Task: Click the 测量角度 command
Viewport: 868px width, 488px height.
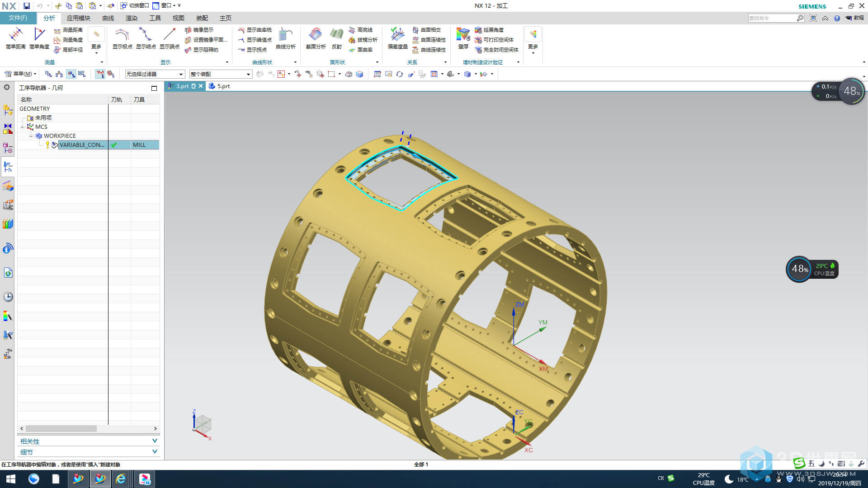Action: tap(68, 40)
